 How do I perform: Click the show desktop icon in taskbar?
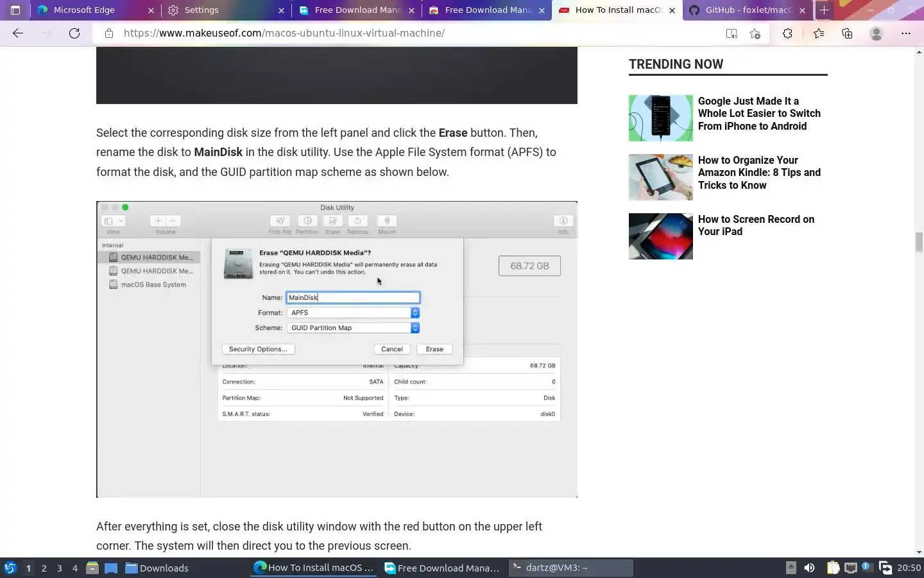[111, 568]
